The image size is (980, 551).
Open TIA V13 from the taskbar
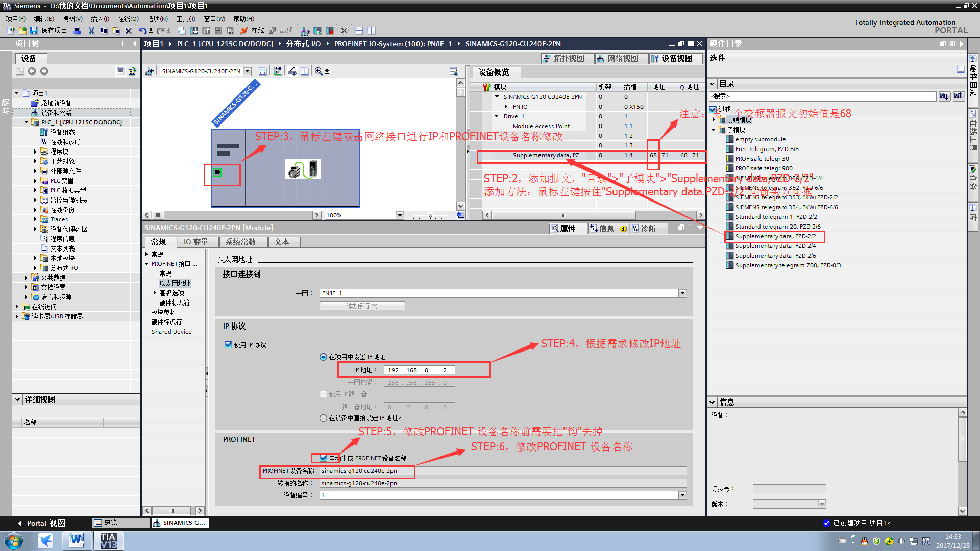tap(108, 541)
